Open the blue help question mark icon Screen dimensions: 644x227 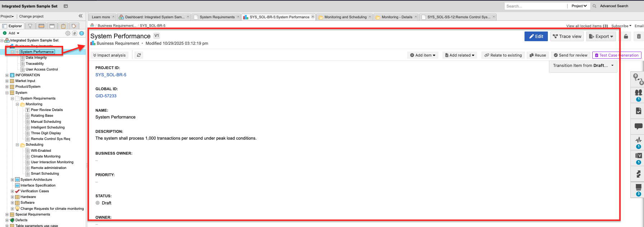coord(81,33)
